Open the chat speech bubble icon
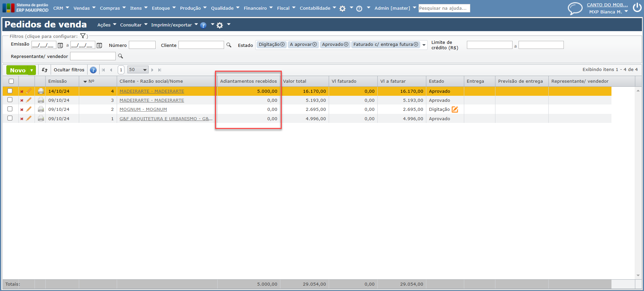This screenshot has width=644, height=291. [x=575, y=8]
